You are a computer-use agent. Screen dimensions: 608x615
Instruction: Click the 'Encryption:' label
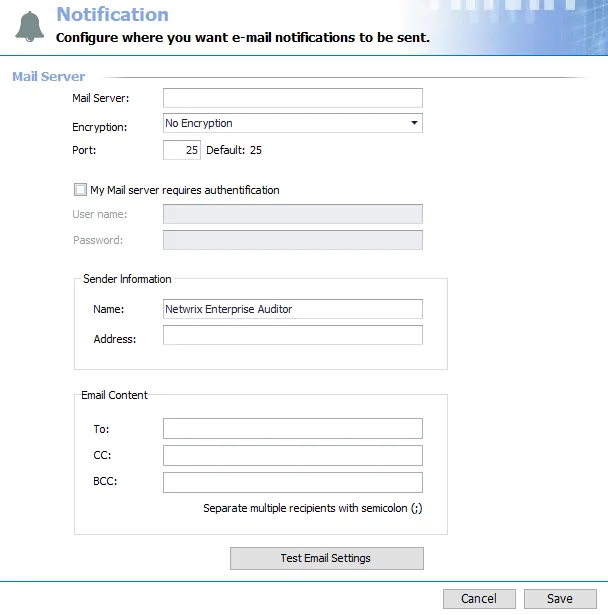point(100,127)
